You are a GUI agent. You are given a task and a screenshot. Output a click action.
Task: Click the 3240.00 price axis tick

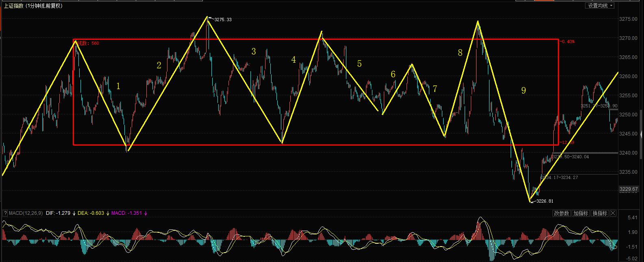coord(627,153)
